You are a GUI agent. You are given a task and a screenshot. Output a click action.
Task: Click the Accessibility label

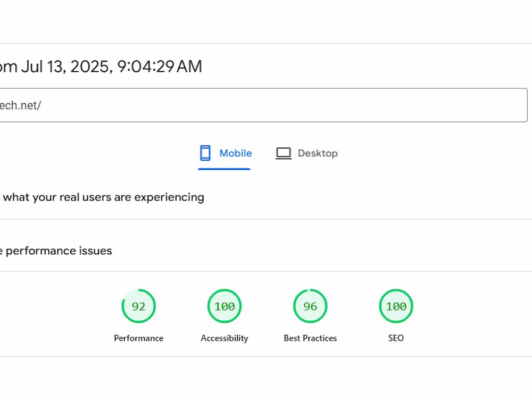pyautogui.click(x=225, y=338)
